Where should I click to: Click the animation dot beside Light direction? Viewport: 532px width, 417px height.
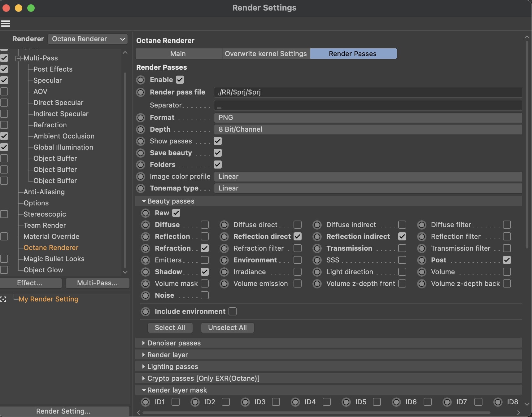tap(317, 272)
